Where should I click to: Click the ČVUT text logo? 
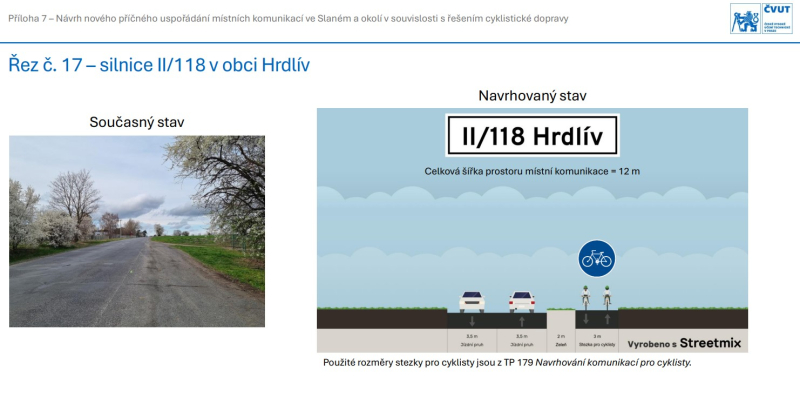coord(778,18)
